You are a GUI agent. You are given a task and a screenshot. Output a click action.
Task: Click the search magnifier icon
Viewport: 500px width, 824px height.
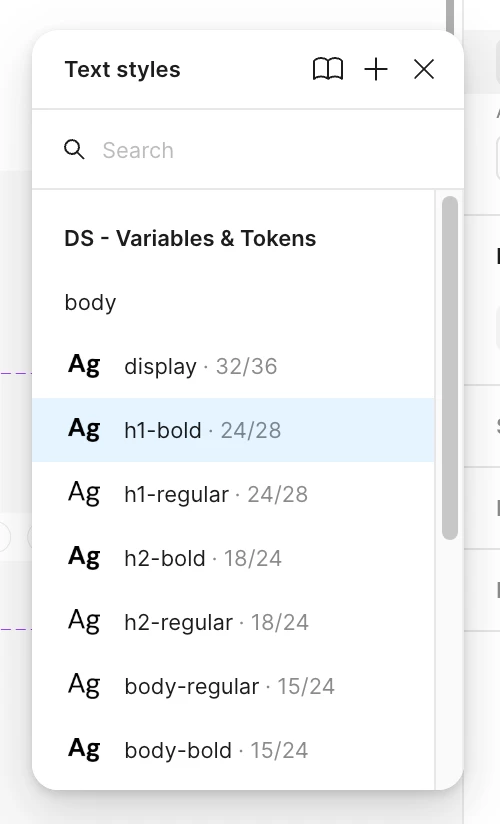coord(74,150)
